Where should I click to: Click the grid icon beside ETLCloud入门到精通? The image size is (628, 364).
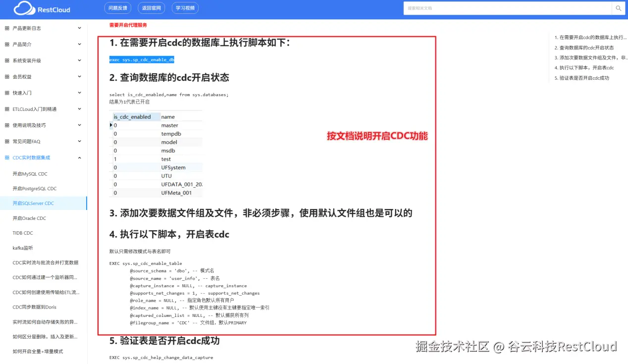pyautogui.click(x=7, y=109)
